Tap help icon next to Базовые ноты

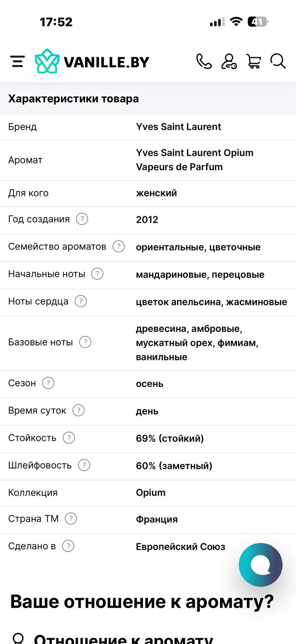(x=85, y=342)
